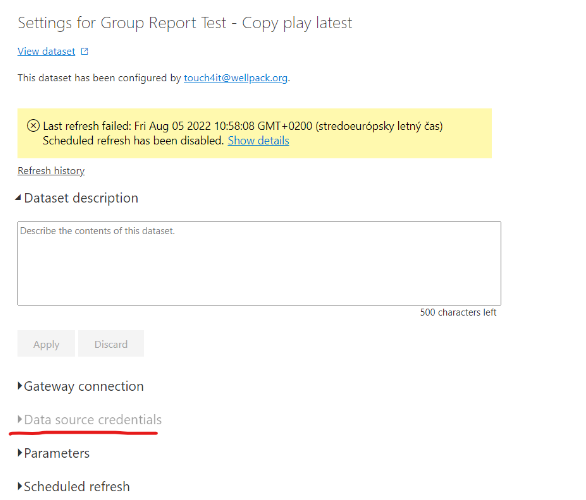Collapse the Dataset description section

click(x=77, y=198)
